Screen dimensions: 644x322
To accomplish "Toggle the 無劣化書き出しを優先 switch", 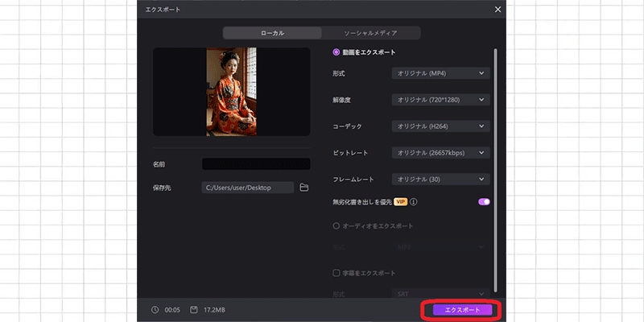I will coord(484,202).
